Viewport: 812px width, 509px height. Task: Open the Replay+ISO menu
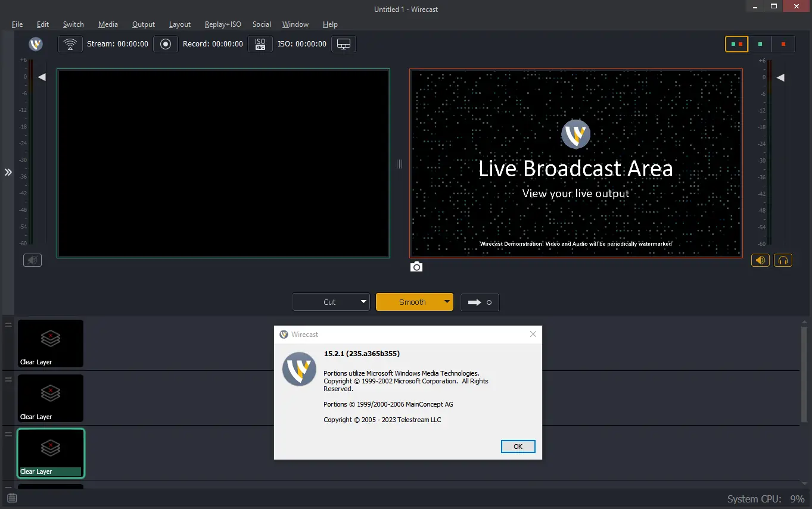click(223, 24)
